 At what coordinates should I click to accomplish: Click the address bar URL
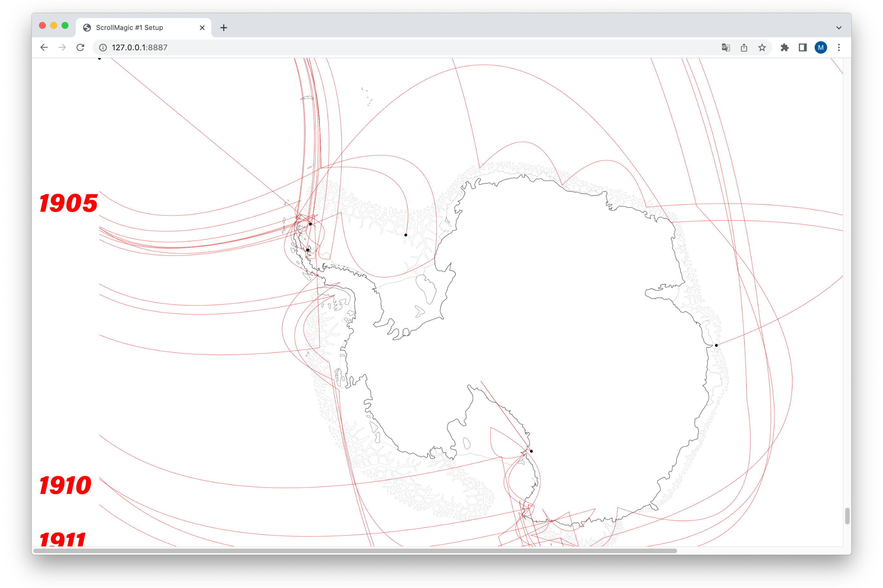click(140, 48)
